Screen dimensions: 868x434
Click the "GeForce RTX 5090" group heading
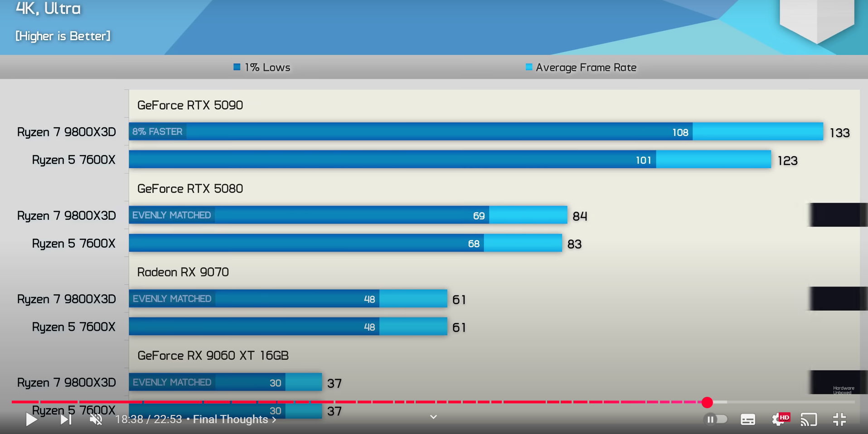(x=190, y=105)
